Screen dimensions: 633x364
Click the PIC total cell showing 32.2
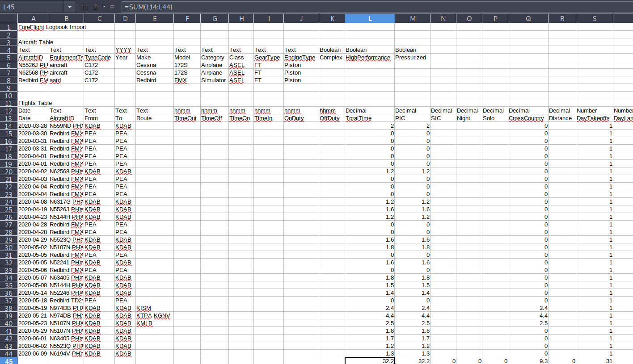click(x=412, y=361)
